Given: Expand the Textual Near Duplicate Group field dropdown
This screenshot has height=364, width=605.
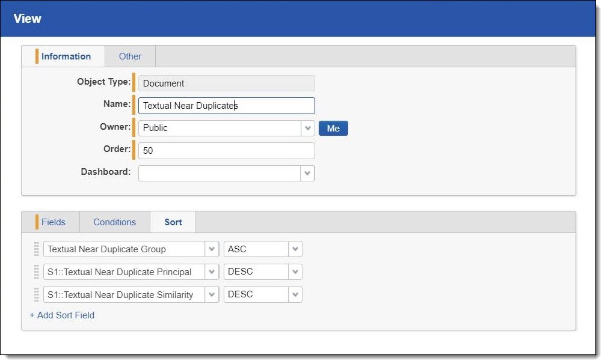Looking at the screenshot, I should point(212,249).
